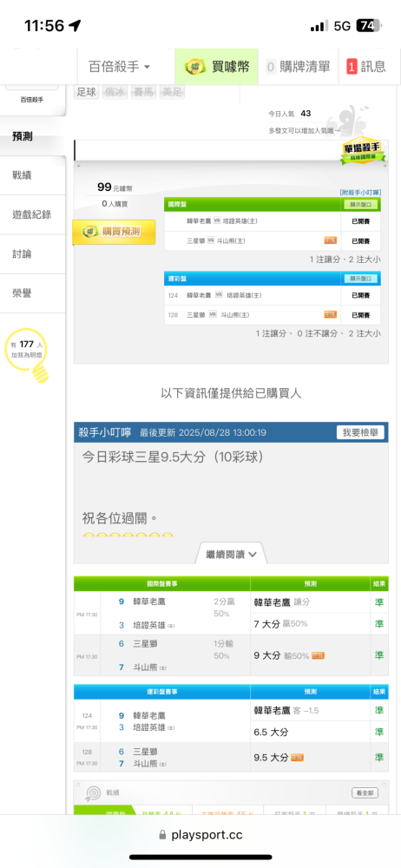Click the light bulb 加我為明燈 icon
The height and width of the screenshot is (868, 401).
click(28, 355)
